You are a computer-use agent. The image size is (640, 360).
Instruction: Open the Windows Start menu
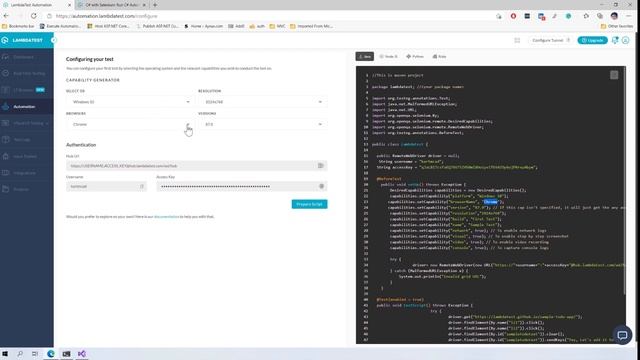[5, 354]
